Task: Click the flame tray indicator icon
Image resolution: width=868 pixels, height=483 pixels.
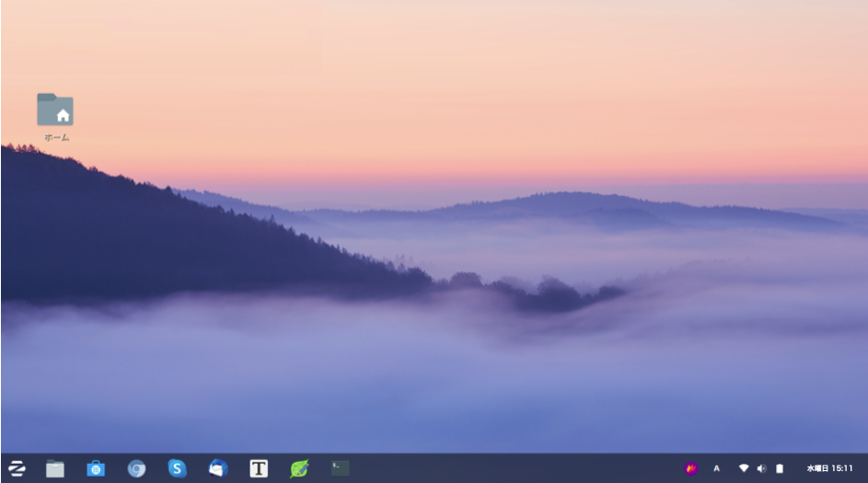Action: click(691, 468)
